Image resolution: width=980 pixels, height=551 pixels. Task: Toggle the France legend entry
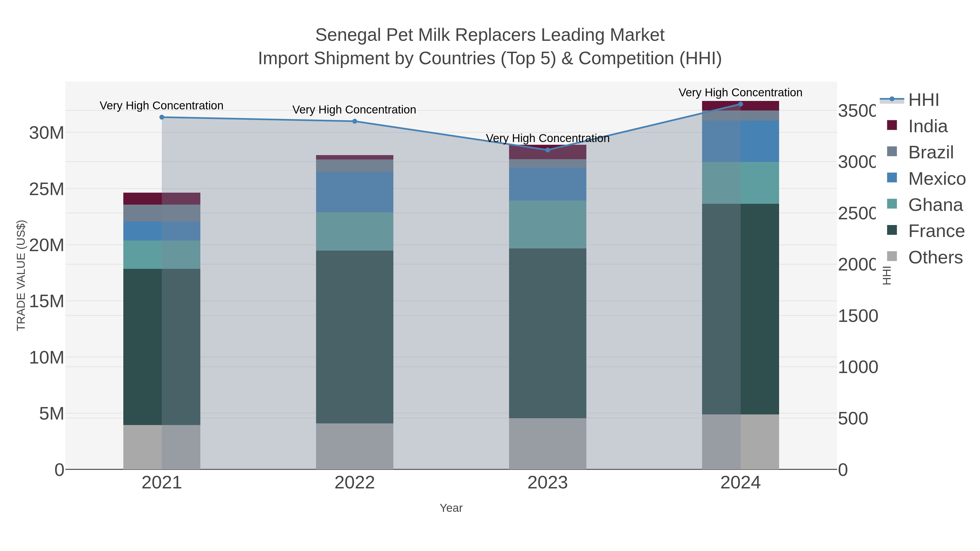click(x=926, y=231)
